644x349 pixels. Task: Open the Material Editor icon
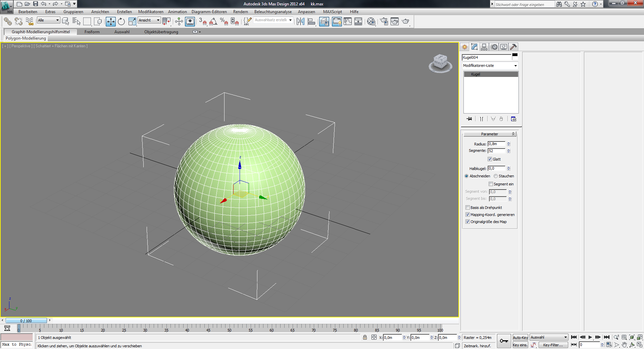(371, 21)
